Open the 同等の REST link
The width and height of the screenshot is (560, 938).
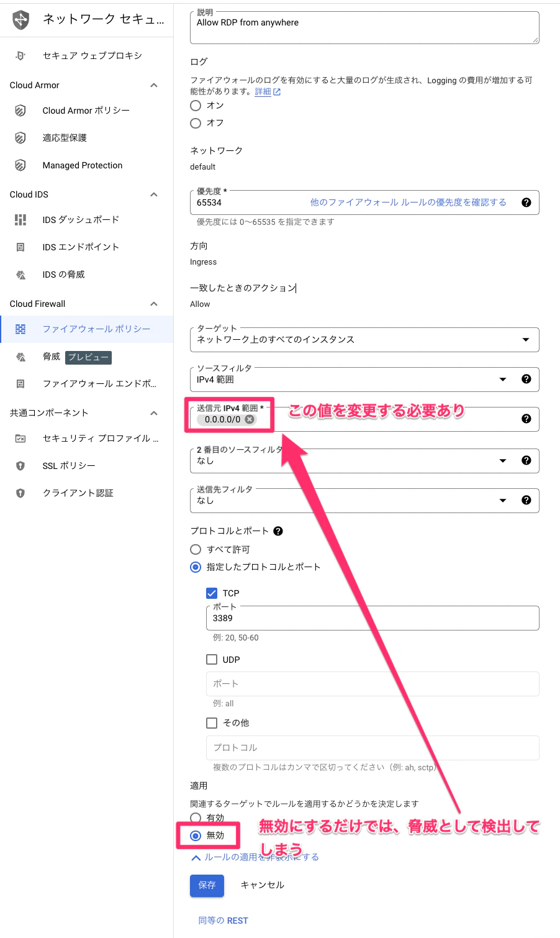point(223,921)
